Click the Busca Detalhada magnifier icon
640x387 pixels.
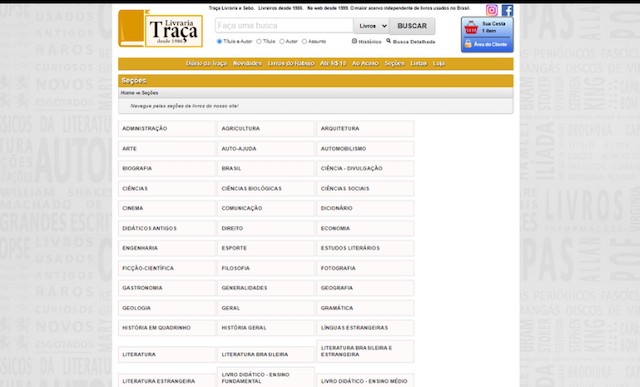[x=389, y=41]
